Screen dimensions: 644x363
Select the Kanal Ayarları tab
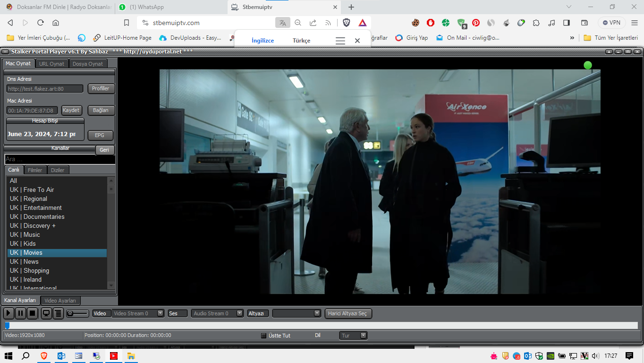point(20,300)
